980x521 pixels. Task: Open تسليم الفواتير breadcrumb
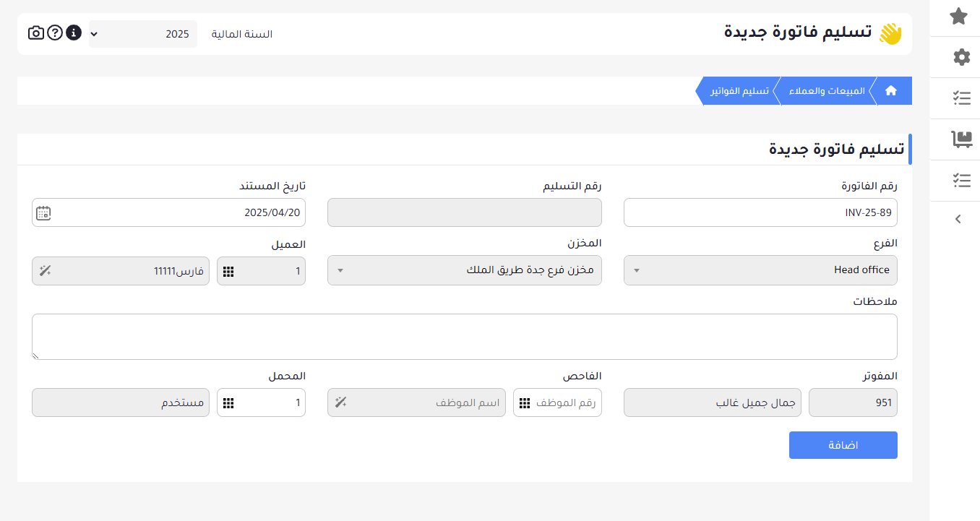coord(739,91)
